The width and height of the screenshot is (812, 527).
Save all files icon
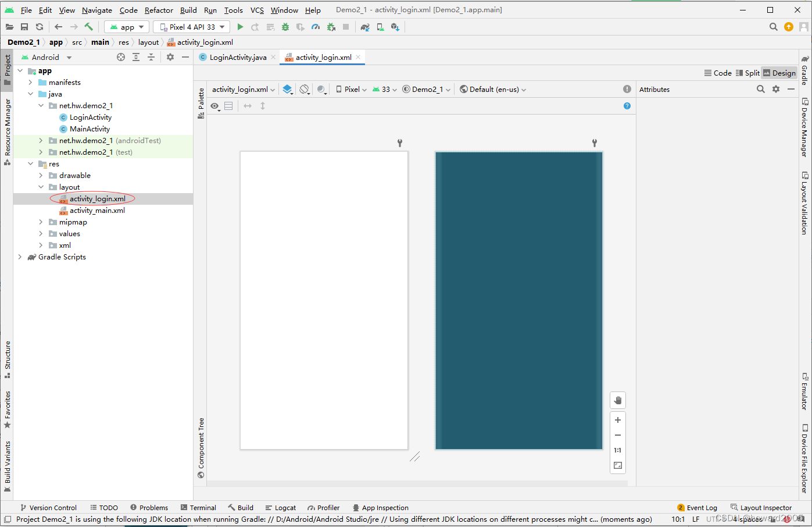coord(24,27)
